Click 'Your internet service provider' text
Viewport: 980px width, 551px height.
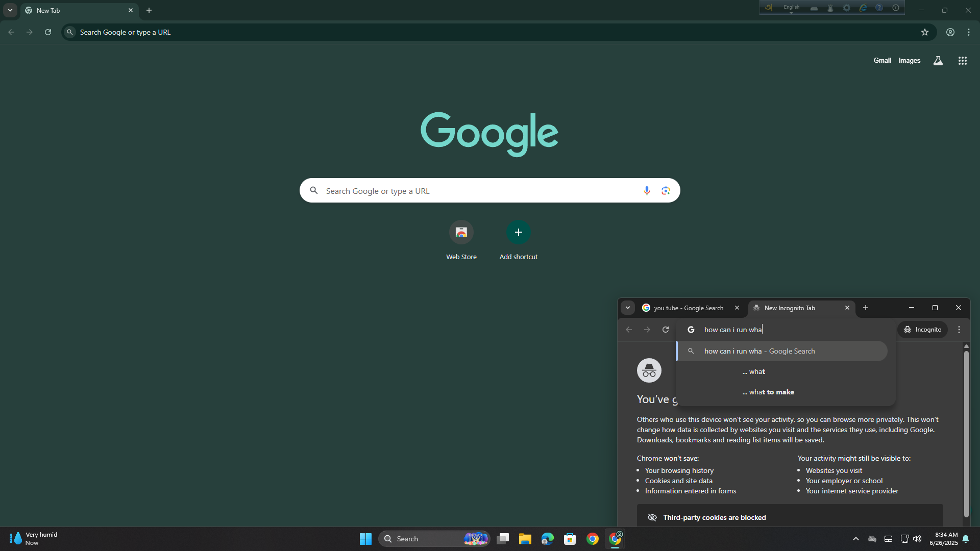852,491
